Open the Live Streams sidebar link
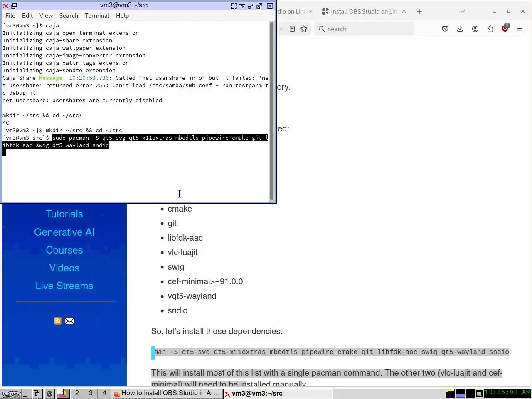Image resolution: width=532 pixels, height=399 pixels. (x=64, y=286)
